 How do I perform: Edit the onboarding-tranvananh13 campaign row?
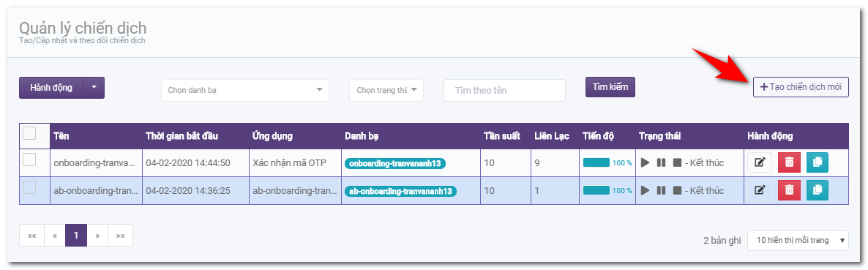760,162
